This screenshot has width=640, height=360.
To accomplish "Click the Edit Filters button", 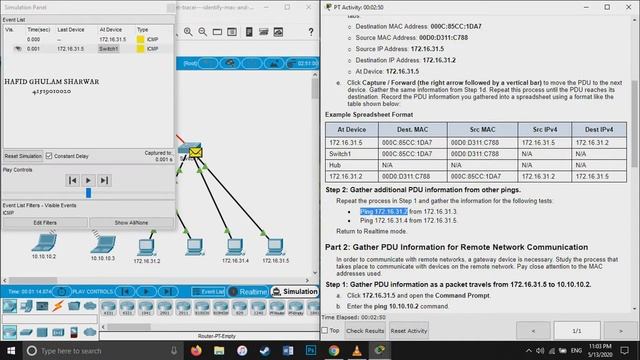I will click(45, 222).
